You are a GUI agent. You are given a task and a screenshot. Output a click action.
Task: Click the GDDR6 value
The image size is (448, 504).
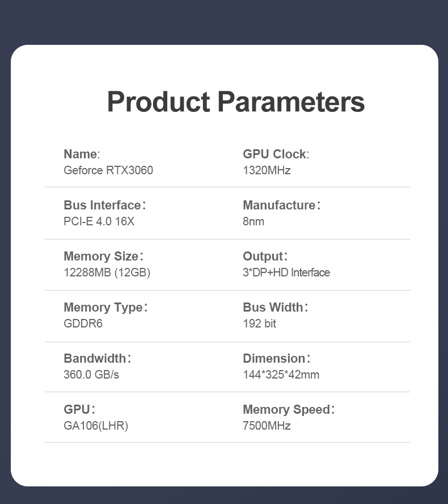point(83,324)
